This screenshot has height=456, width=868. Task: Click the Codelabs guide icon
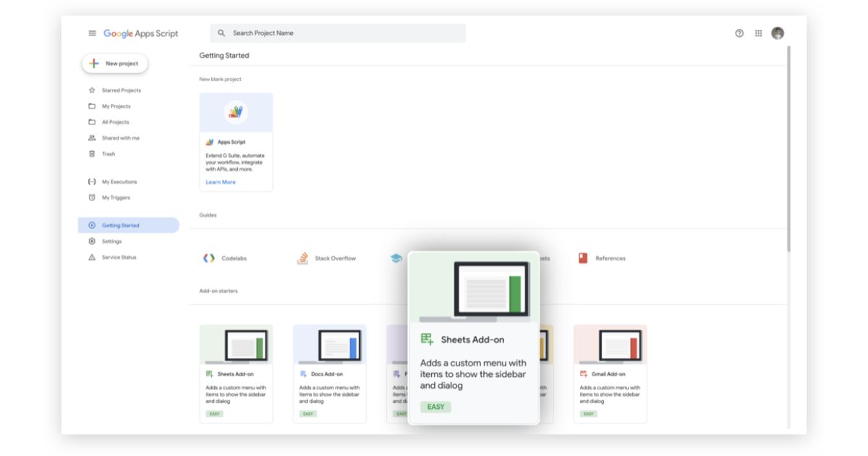pyautogui.click(x=209, y=258)
